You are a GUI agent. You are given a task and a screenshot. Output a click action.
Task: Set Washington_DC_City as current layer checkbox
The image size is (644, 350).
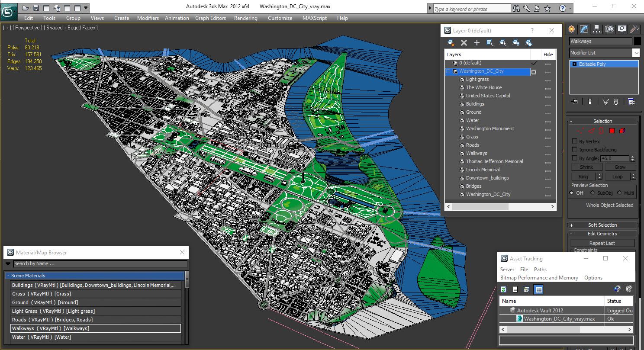click(x=534, y=72)
